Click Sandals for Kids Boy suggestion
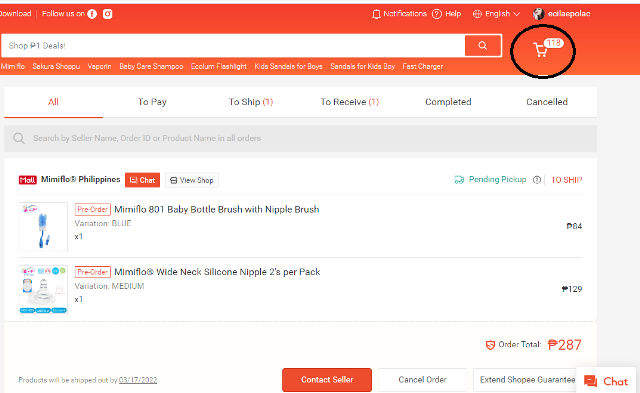 (362, 67)
